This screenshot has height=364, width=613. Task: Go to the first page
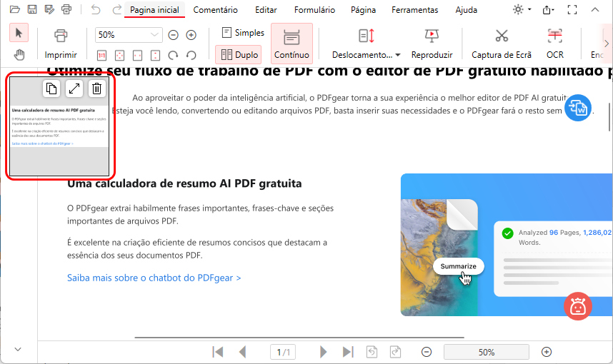pyautogui.click(x=218, y=352)
